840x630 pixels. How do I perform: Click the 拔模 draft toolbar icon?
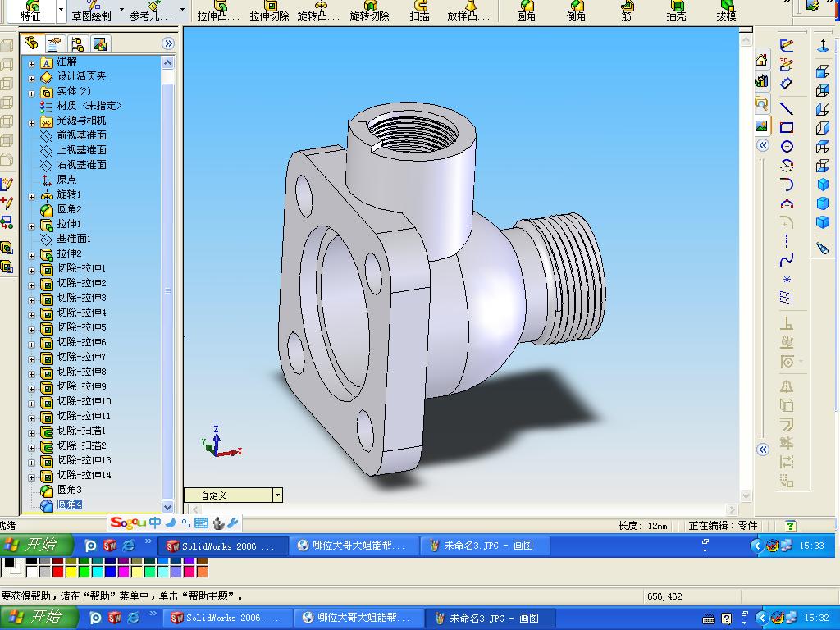click(726, 10)
